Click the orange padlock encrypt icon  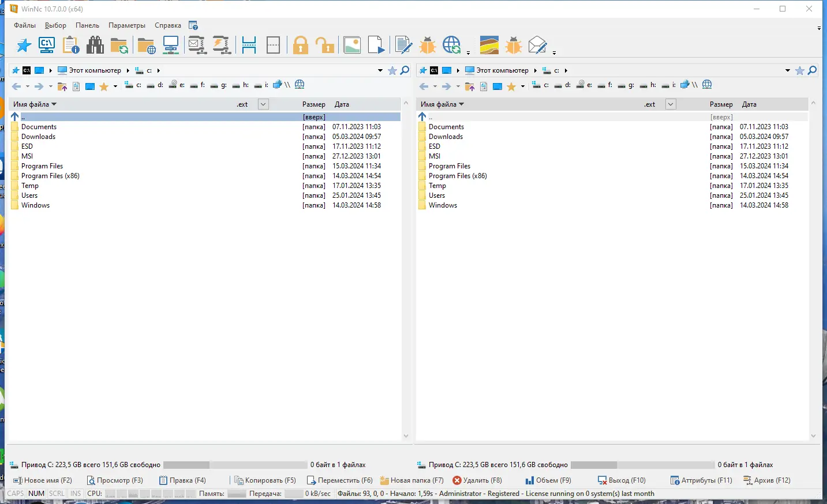(300, 45)
